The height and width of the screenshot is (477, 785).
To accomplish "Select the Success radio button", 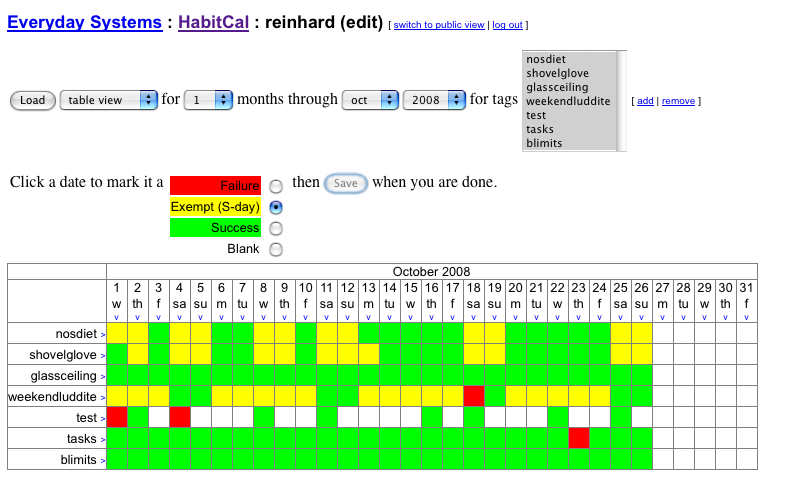I will click(x=276, y=229).
